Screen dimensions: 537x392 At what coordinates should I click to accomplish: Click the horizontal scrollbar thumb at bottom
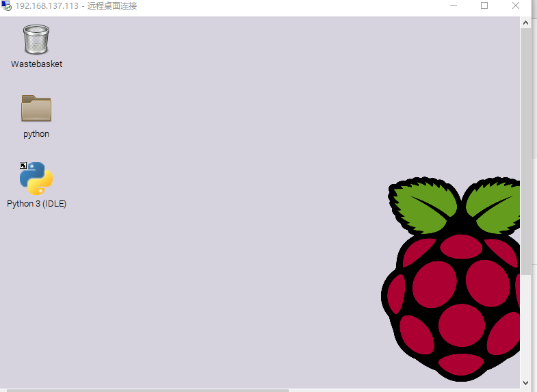tap(148, 390)
